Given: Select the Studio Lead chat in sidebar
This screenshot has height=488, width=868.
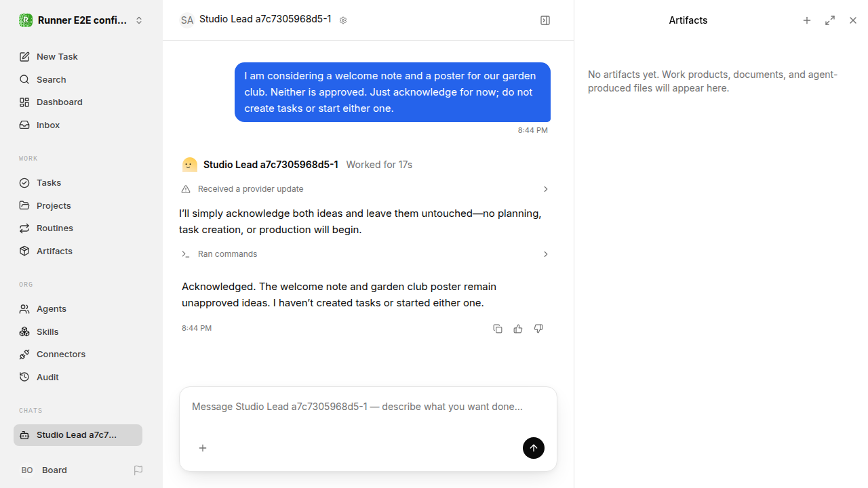Looking at the screenshot, I should (78, 435).
